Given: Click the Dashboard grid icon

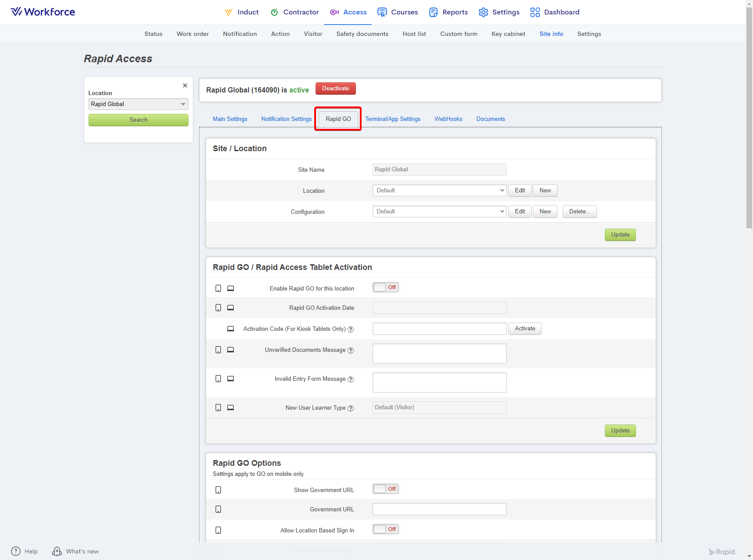Looking at the screenshot, I should pyautogui.click(x=535, y=12).
